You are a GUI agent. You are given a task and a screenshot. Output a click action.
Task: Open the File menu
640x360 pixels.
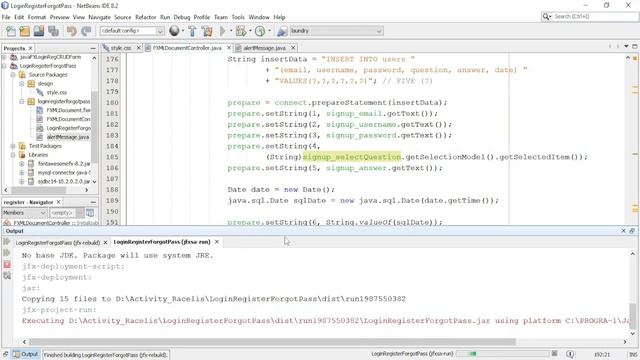6,17
